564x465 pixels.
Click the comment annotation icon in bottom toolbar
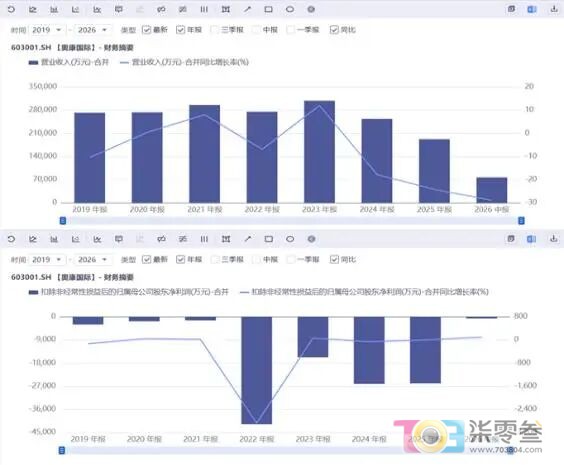tap(118, 239)
